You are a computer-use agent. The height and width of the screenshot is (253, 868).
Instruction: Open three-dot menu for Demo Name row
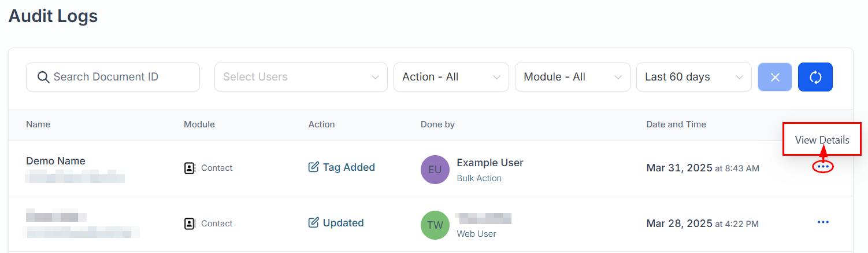[x=823, y=167]
